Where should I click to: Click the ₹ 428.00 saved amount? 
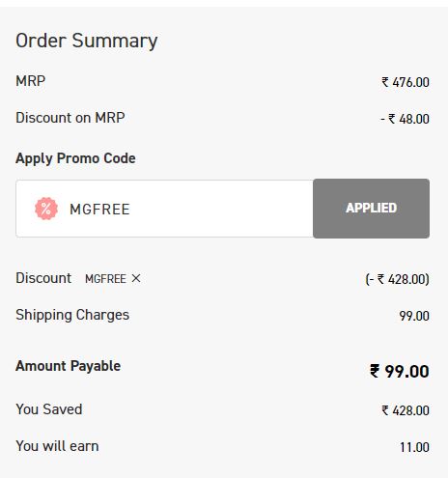click(x=406, y=410)
